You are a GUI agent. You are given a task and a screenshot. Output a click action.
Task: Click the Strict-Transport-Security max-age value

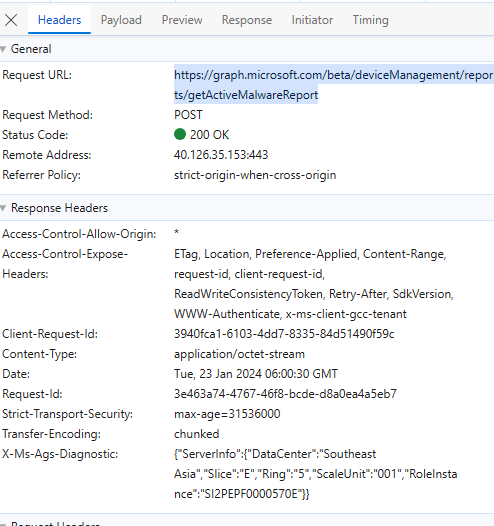[x=227, y=414]
